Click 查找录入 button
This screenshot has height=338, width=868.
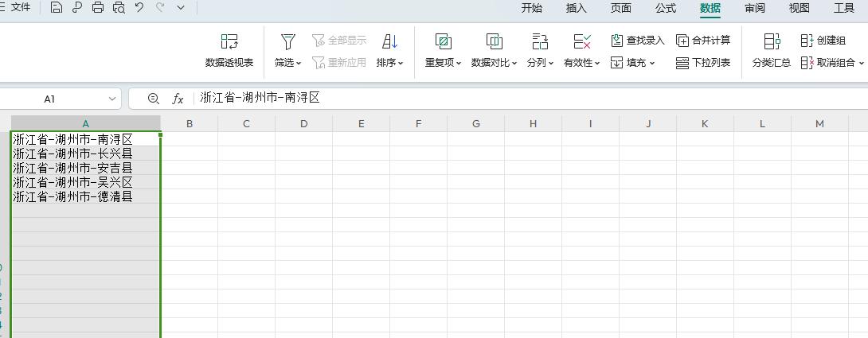point(638,41)
